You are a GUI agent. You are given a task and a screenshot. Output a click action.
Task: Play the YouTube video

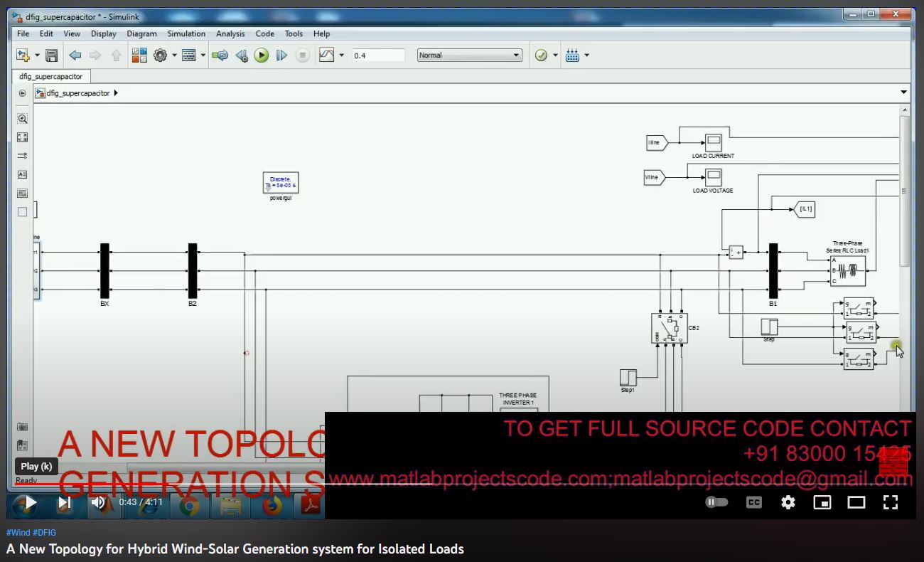click(x=31, y=502)
